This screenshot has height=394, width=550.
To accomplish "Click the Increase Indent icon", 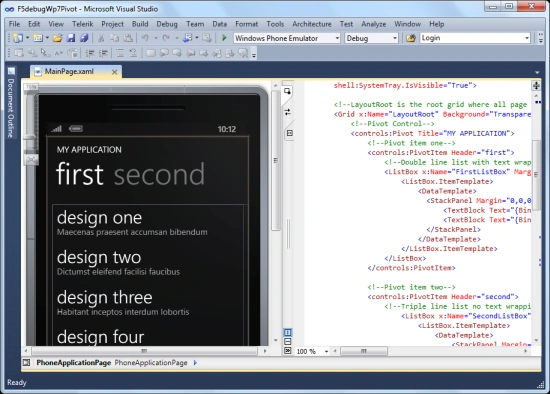I will coord(103,53).
